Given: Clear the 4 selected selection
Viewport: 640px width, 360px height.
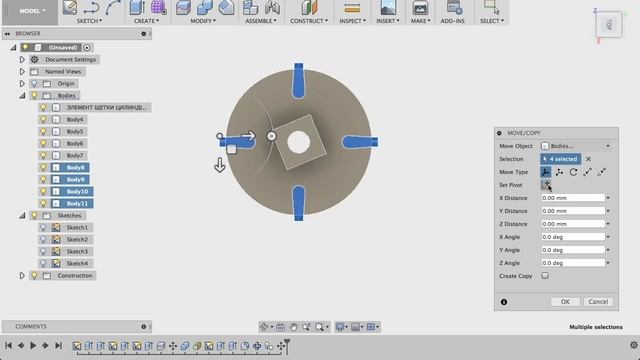Looking at the screenshot, I should (588, 159).
